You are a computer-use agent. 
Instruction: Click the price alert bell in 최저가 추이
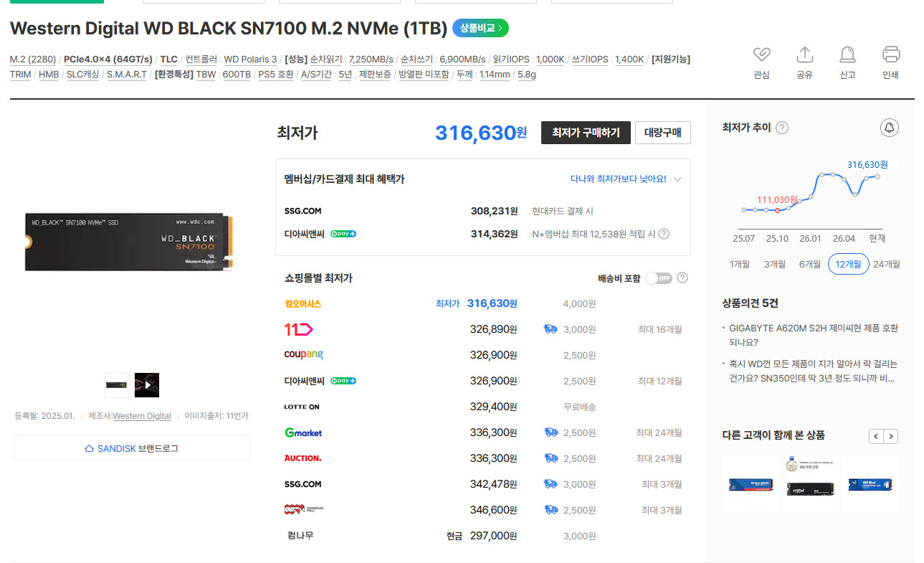point(890,128)
